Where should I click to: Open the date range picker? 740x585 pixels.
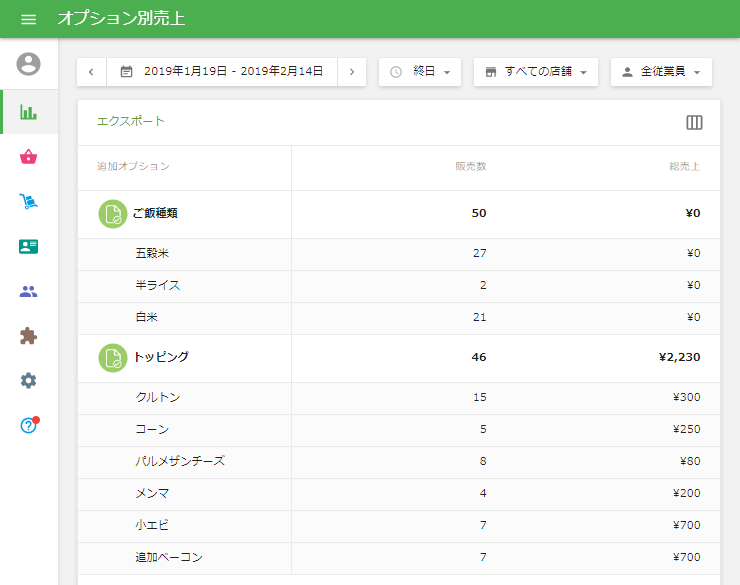[x=222, y=72]
